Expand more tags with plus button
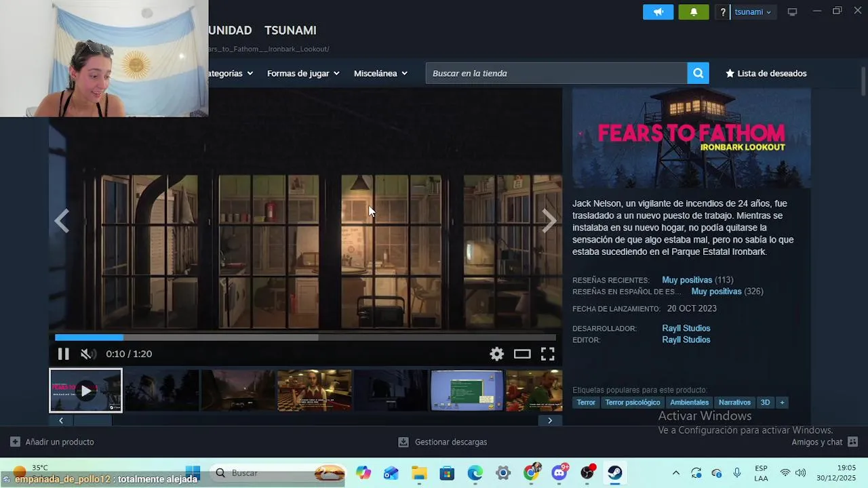The image size is (868, 488). (782, 403)
